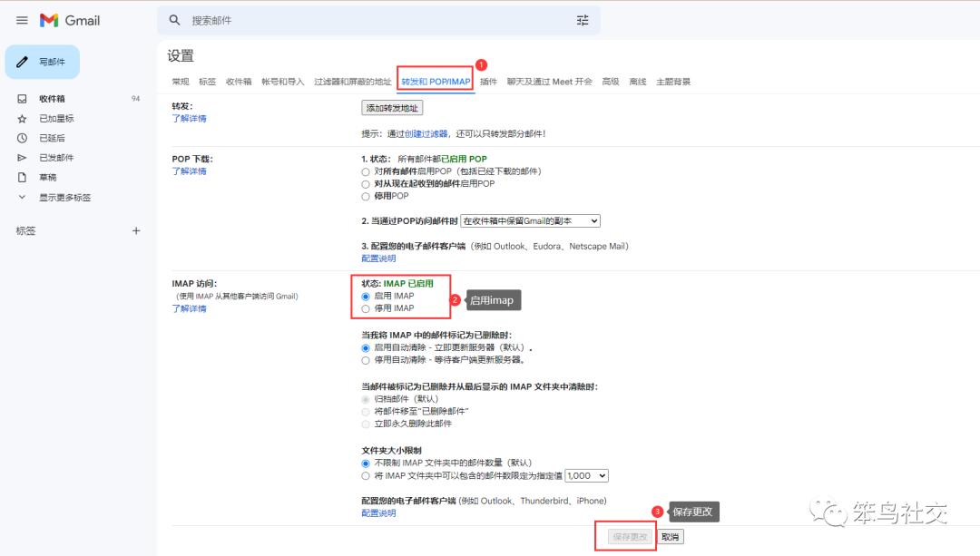Select 停用自动清除 radio option
The width and height of the screenshot is (980, 556).
coord(366,360)
